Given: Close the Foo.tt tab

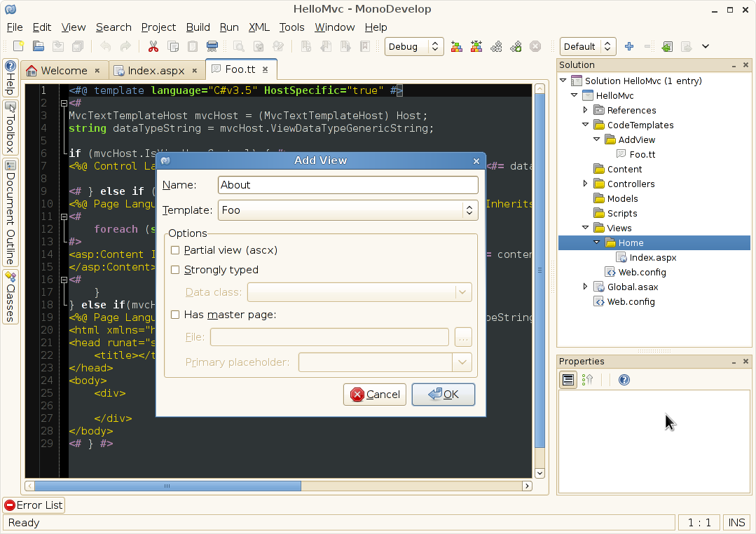Looking at the screenshot, I should pyautogui.click(x=265, y=69).
